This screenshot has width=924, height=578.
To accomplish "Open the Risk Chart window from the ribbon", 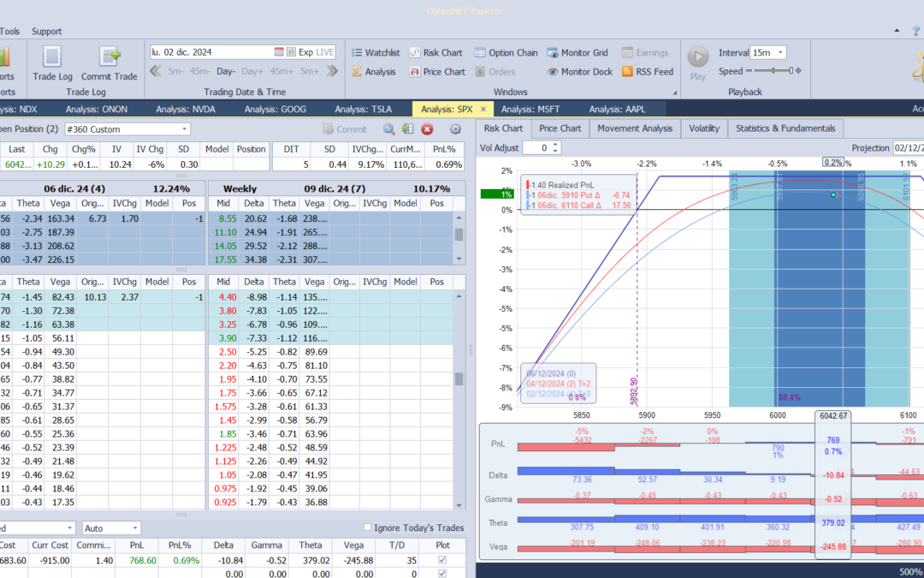I will click(436, 52).
